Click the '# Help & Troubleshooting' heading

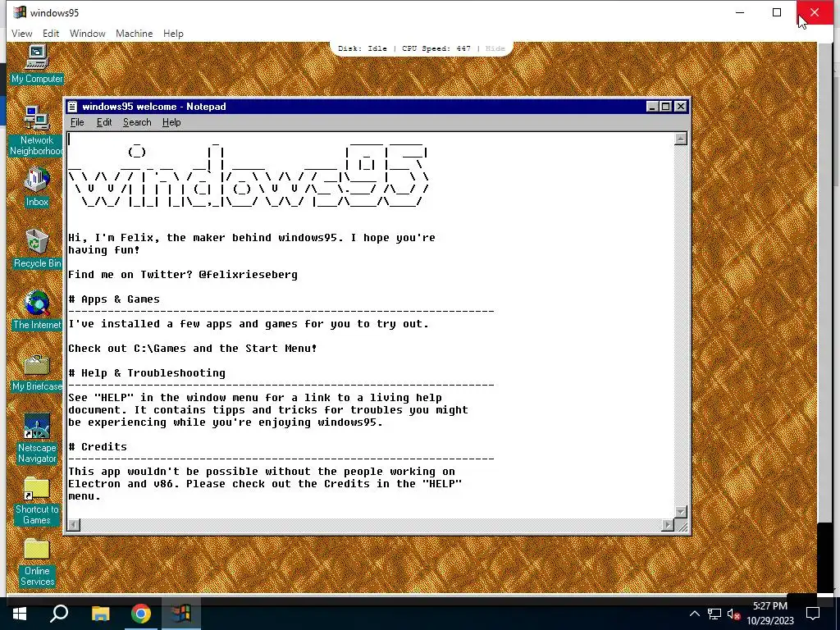click(x=147, y=373)
